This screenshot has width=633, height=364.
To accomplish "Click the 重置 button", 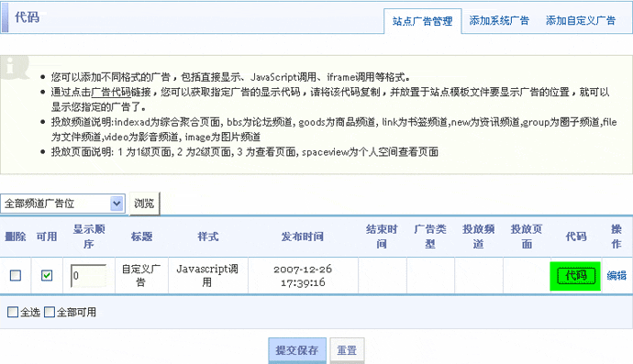I will click(x=347, y=350).
